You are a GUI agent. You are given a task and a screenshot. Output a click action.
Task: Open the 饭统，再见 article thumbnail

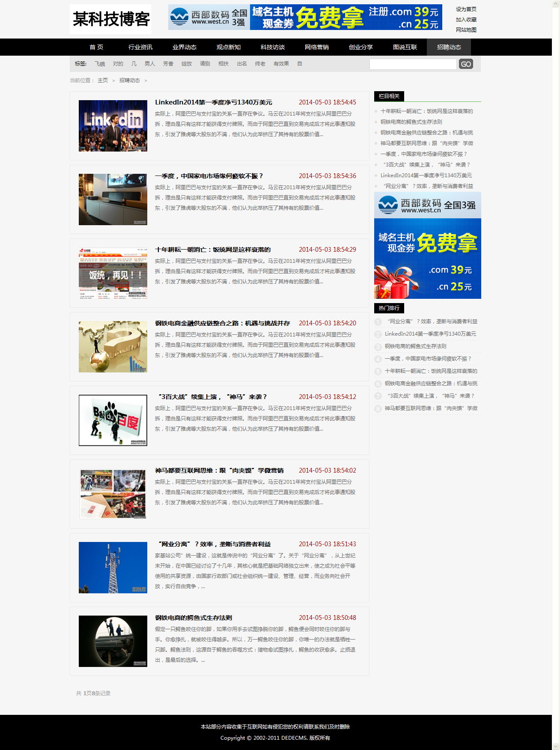pos(113,273)
